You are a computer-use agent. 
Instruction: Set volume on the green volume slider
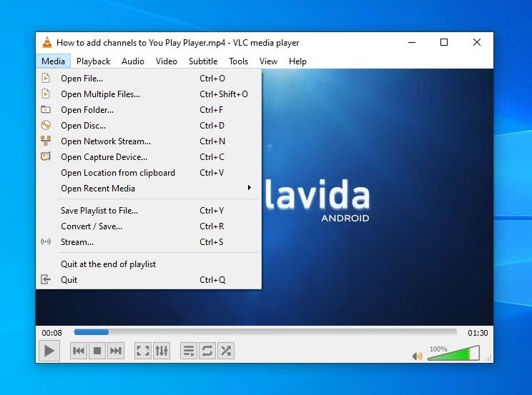point(453,354)
